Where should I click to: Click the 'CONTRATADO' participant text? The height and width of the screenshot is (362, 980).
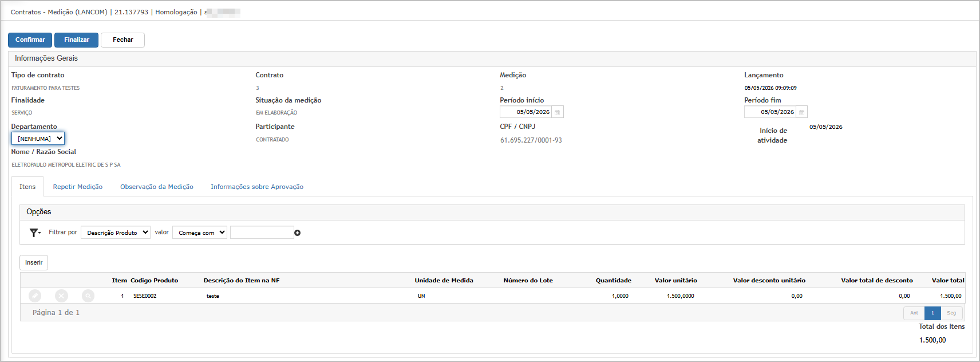tap(272, 140)
